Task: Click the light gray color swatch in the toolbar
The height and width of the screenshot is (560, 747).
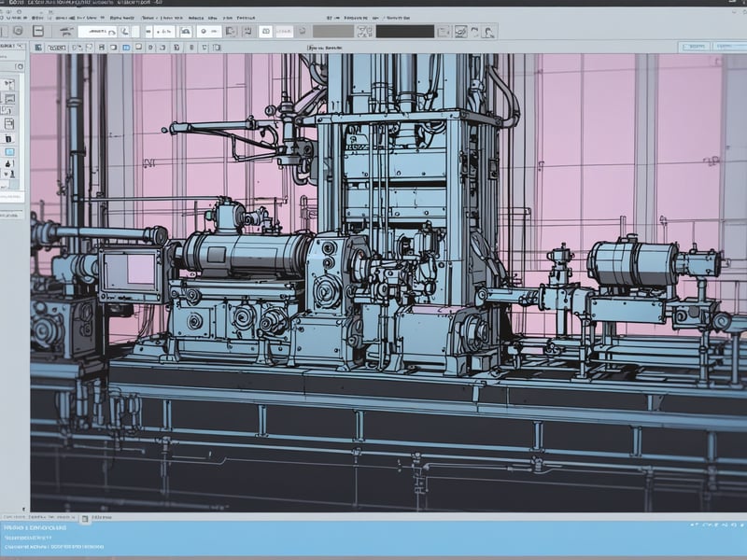Action: tap(332, 31)
